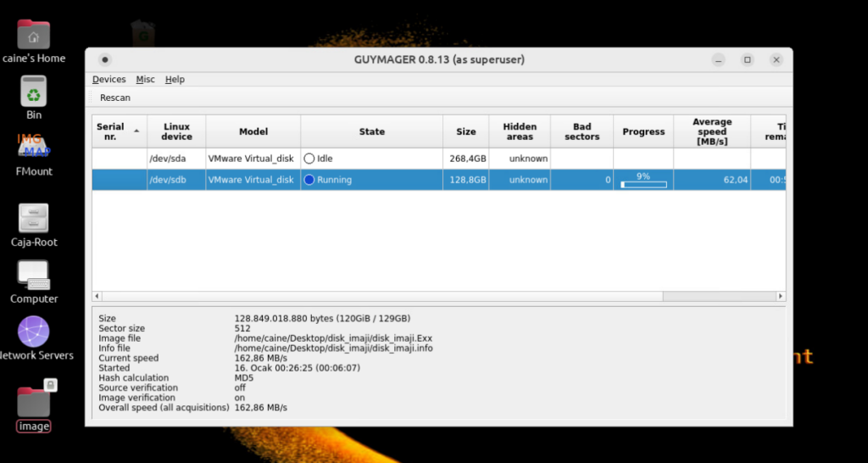Image resolution: width=868 pixels, height=463 pixels.
Task: Sort by Linux device column header
Action: coord(176,131)
